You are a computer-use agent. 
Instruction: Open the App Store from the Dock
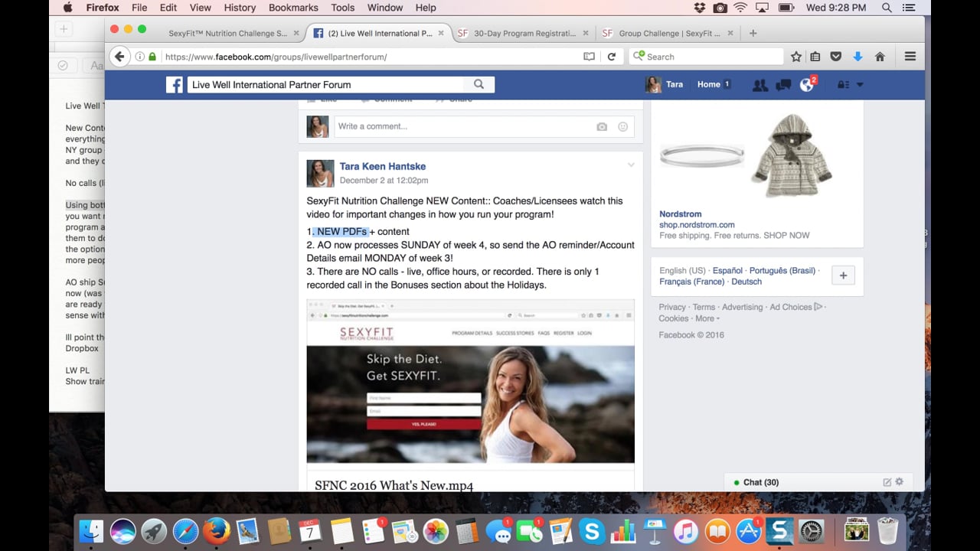pos(748,530)
